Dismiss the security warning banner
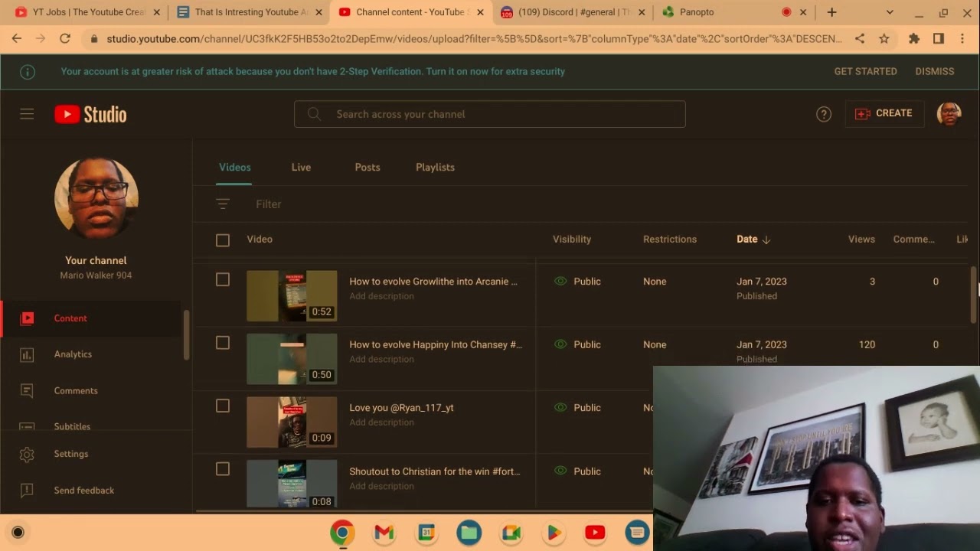The height and width of the screenshot is (551, 980). (935, 71)
